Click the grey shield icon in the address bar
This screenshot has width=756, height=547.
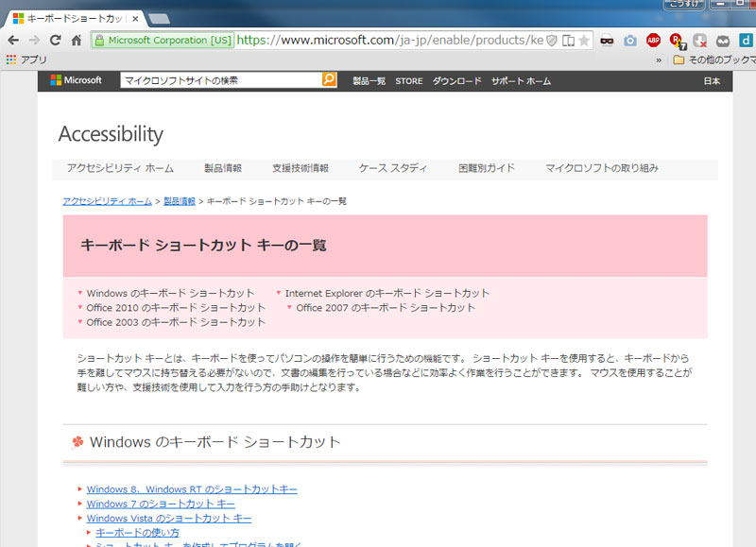tap(552, 41)
